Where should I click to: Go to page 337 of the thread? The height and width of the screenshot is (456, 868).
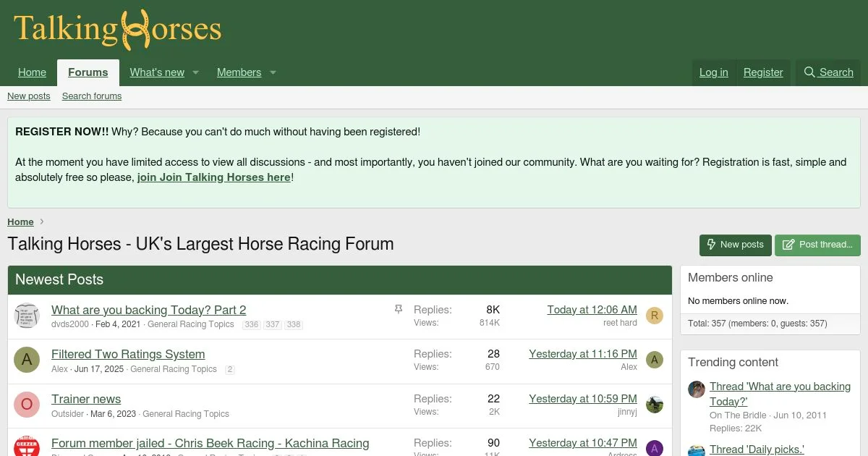273,325
